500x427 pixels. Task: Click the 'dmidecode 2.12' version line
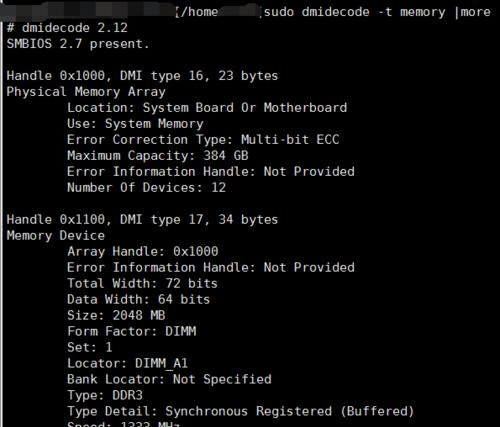(67, 28)
